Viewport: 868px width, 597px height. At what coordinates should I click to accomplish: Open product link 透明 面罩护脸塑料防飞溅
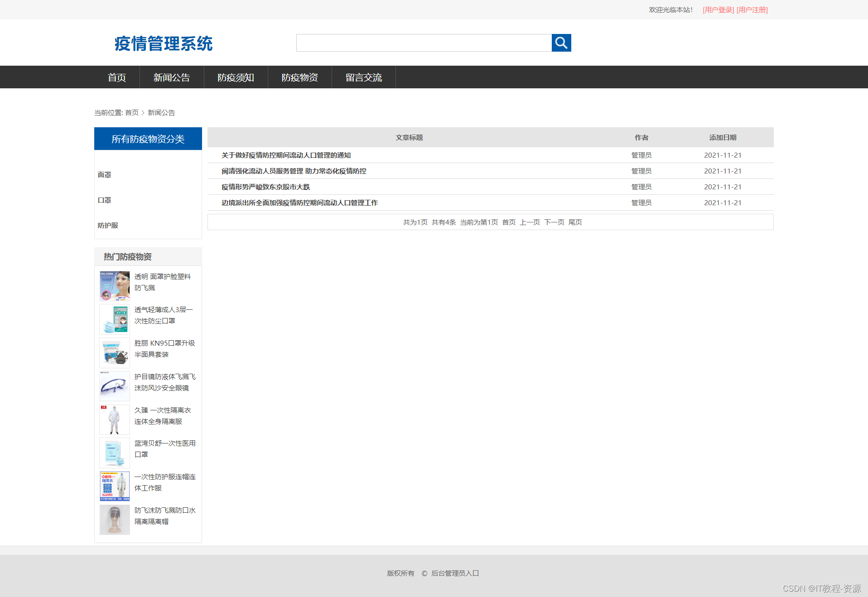pos(163,282)
